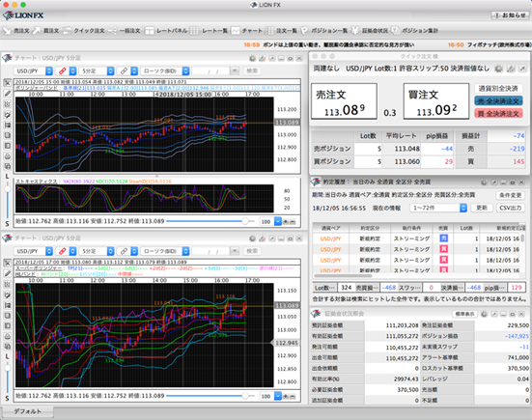This screenshot has height=420, width=532.
Task: Click the date input field in stochastics chart
Action: click(x=211, y=70)
